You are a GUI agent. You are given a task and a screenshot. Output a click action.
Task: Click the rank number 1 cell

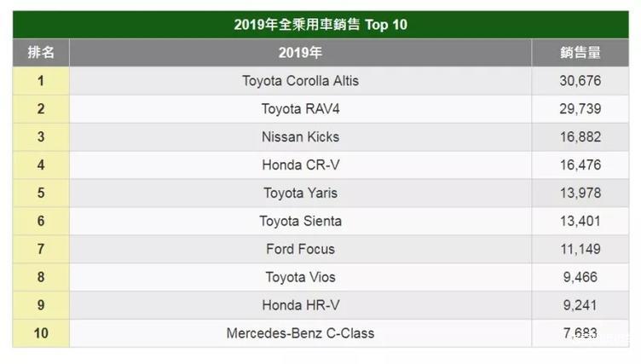tap(41, 81)
